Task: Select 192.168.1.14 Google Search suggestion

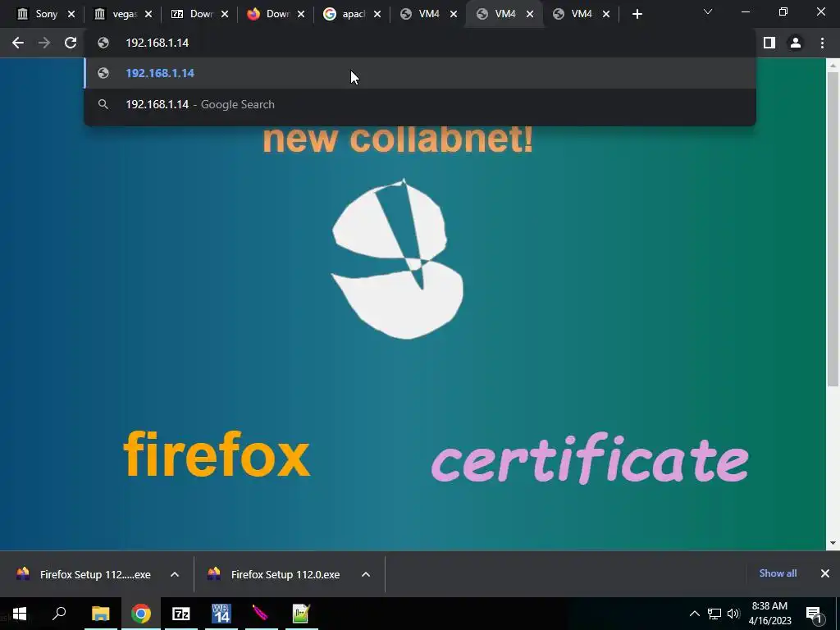Action: [419, 104]
